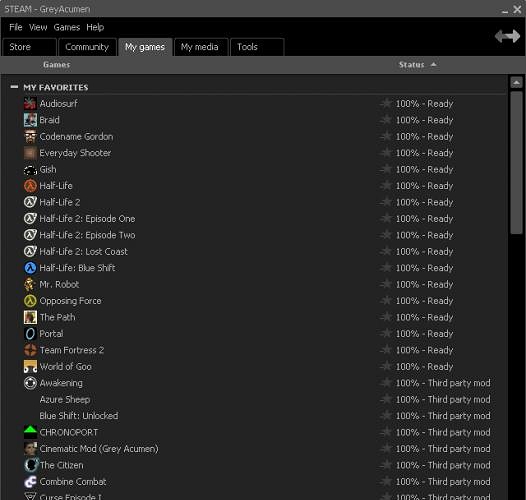Click the blue Half-Life: Blue Shift icon

(30, 268)
